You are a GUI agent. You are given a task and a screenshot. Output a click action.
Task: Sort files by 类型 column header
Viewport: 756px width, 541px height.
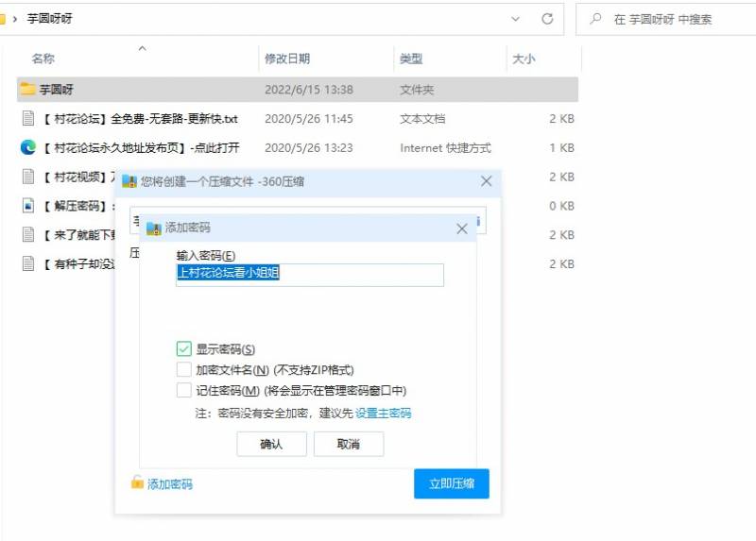click(411, 59)
